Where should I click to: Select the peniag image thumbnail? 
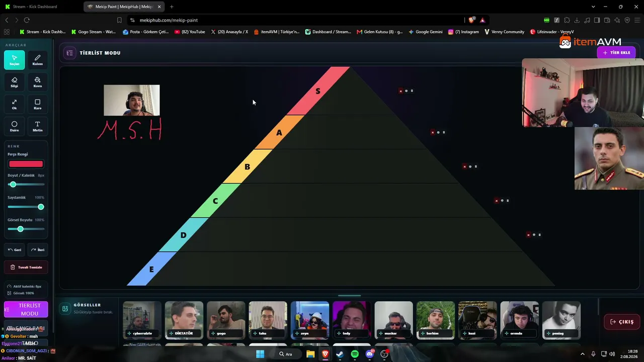561,320
